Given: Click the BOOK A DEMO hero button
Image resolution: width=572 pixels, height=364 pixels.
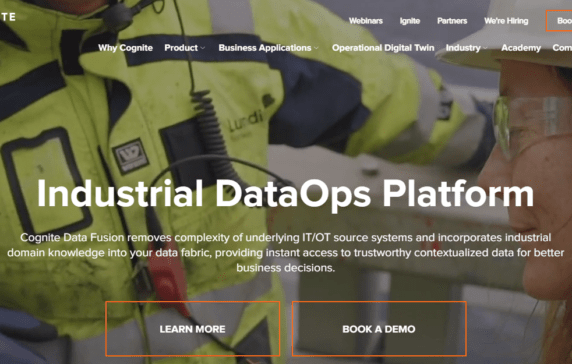Looking at the screenshot, I should click(379, 329).
